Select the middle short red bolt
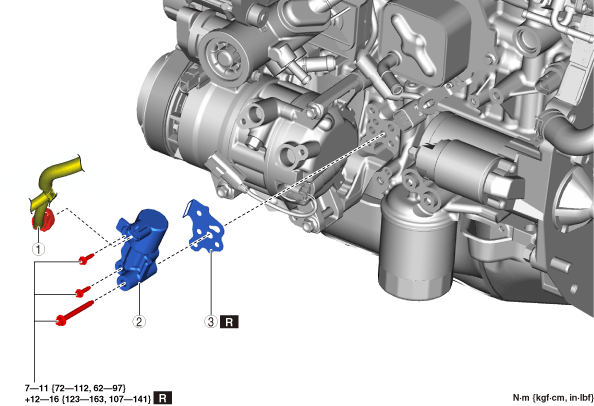The image size is (594, 406). tap(83, 292)
